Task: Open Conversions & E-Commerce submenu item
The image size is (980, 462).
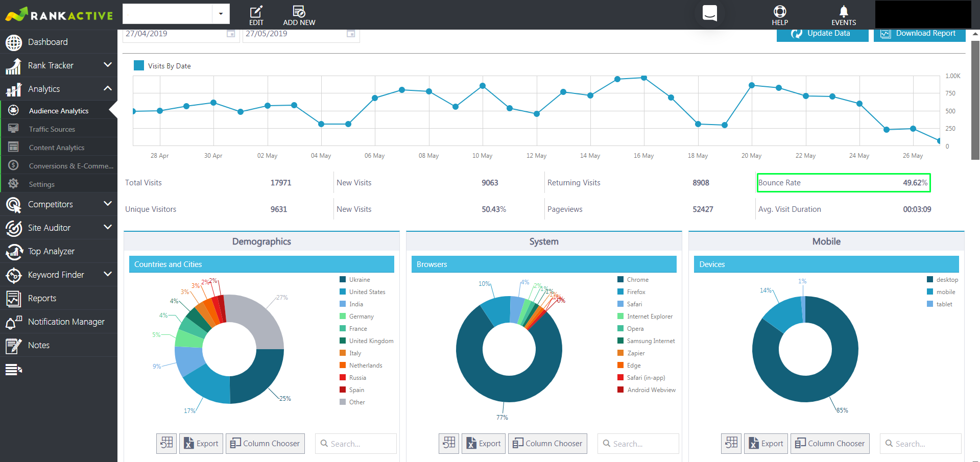Action: [59, 166]
